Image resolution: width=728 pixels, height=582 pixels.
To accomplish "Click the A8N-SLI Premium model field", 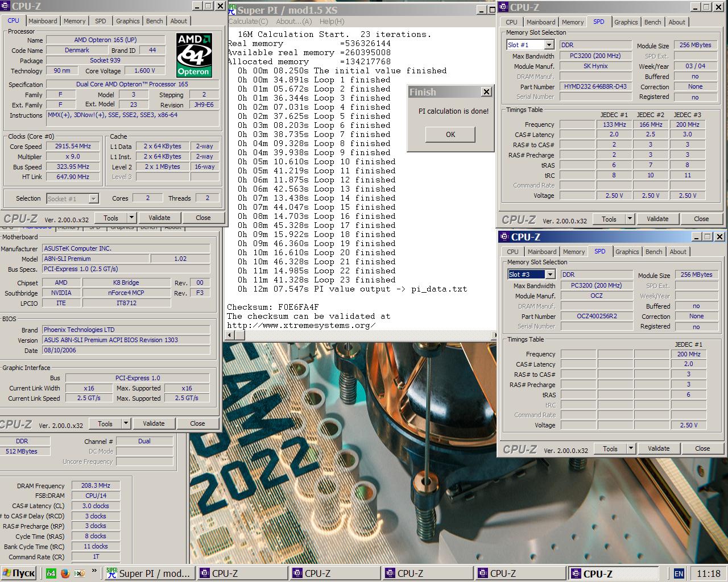I will pos(96,259).
